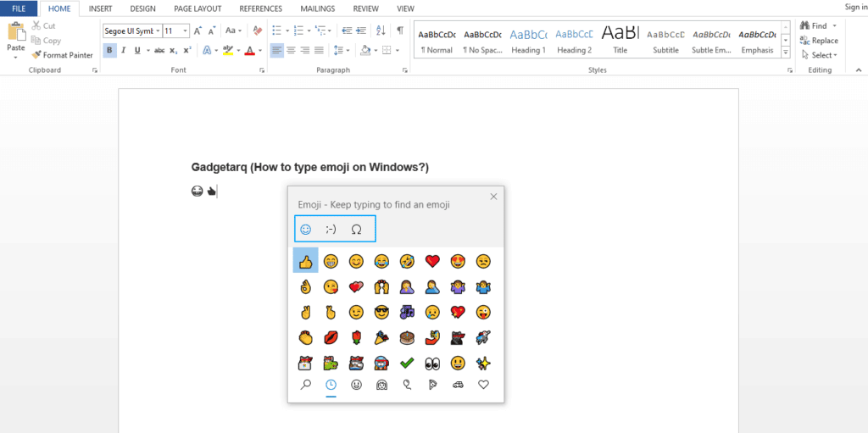Show the celebrations balloon emoji category

pyautogui.click(x=407, y=385)
